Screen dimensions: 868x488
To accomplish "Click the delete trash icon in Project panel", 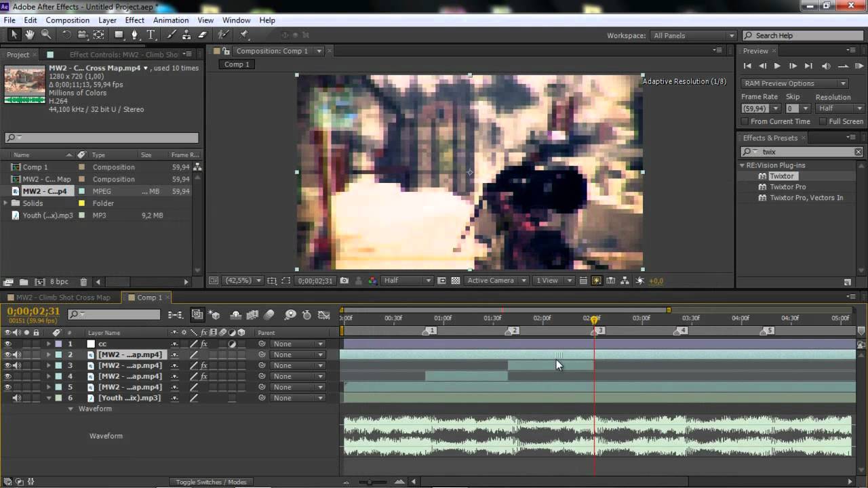I will point(83,282).
